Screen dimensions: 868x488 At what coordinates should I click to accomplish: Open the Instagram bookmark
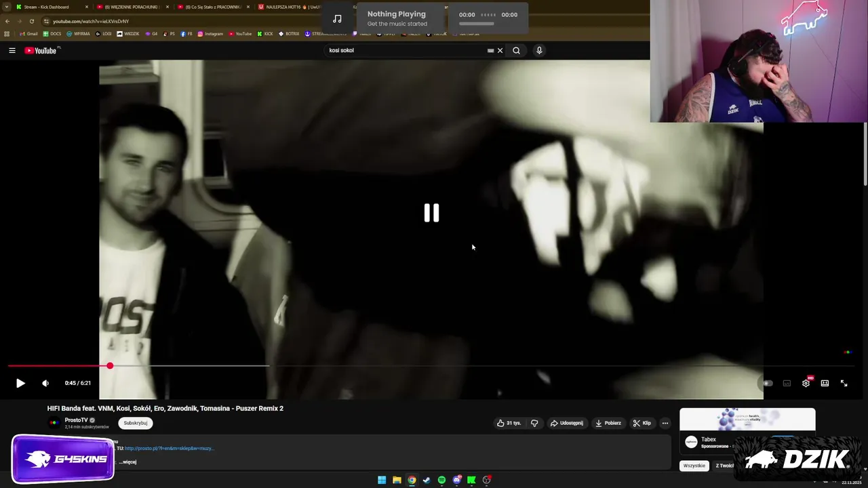pyautogui.click(x=210, y=34)
